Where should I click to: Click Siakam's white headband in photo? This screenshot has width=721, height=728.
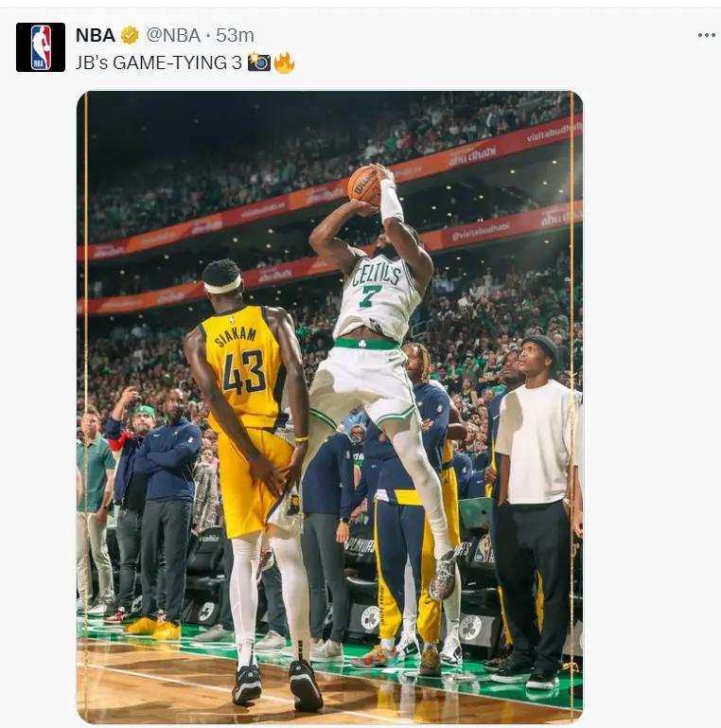tap(223, 285)
